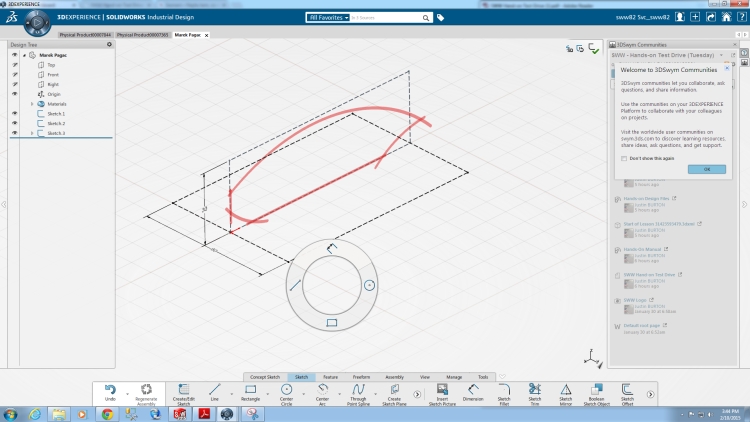Toggle visibility of Sketch.1

click(14, 113)
